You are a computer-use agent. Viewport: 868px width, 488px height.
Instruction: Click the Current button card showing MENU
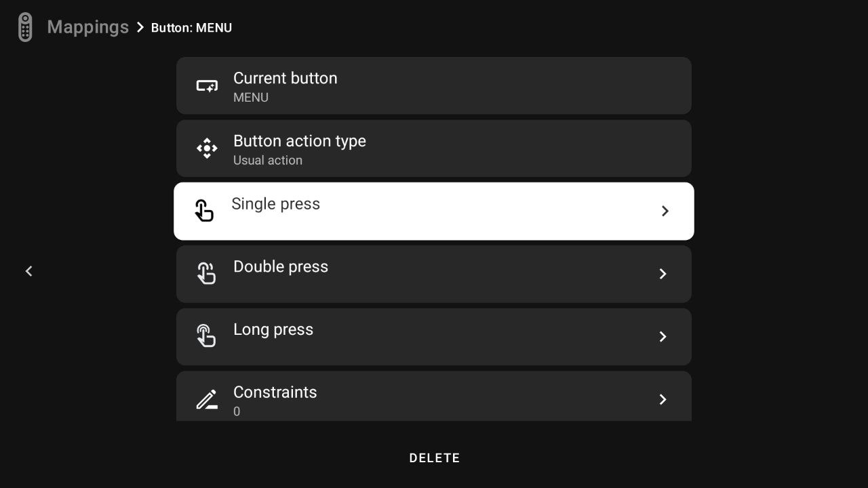(x=434, y=85)
